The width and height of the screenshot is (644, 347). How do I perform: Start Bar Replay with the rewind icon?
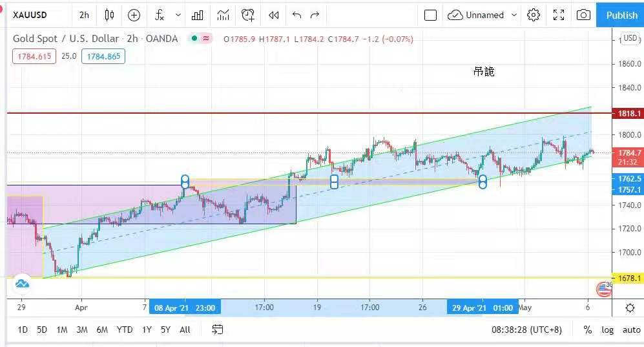tap(274, 15)
